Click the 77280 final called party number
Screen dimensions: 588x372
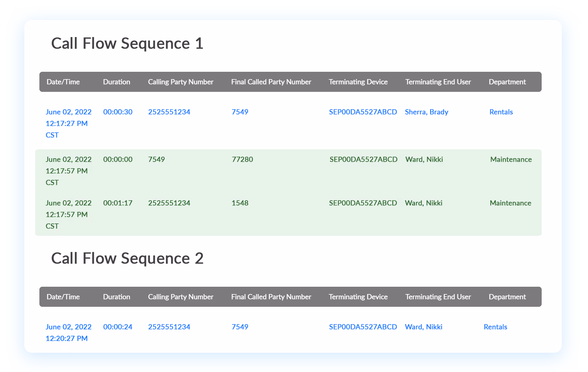pos(242,159)
